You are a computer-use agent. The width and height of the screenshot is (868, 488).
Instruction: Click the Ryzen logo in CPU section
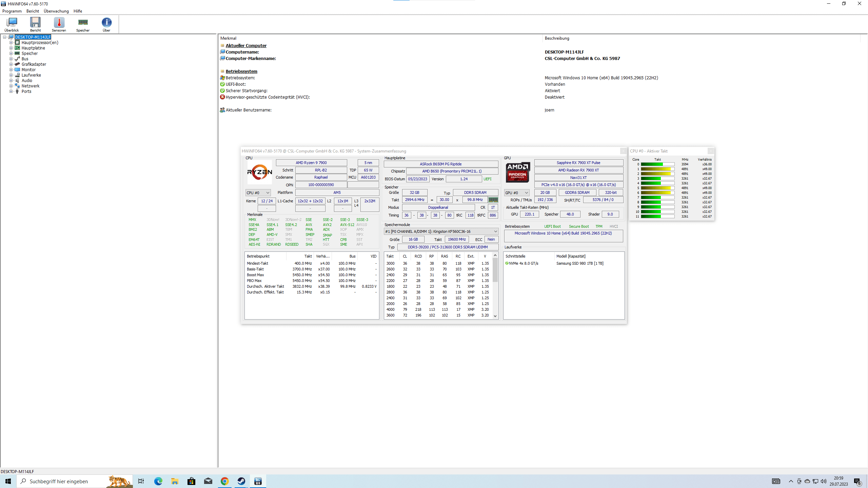tap(259, 172)
